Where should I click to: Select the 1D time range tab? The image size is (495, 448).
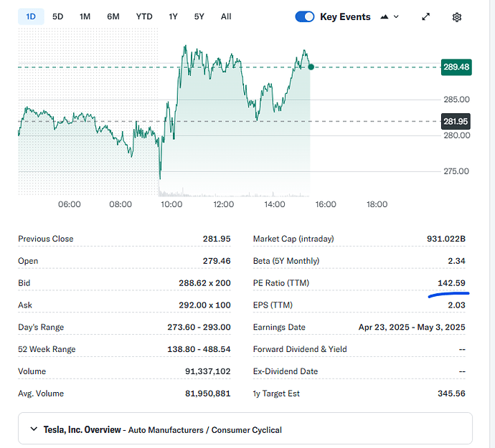tap(31, 16)
